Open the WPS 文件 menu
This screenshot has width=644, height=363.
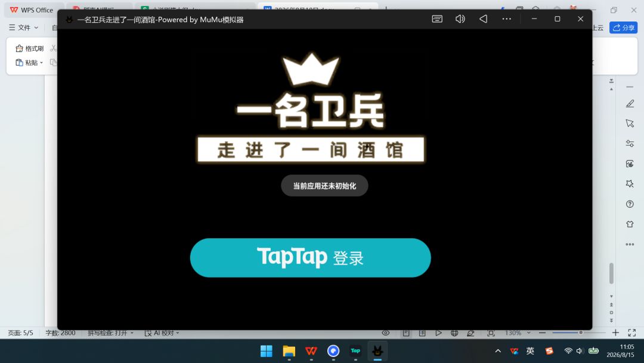coord(24,27)
